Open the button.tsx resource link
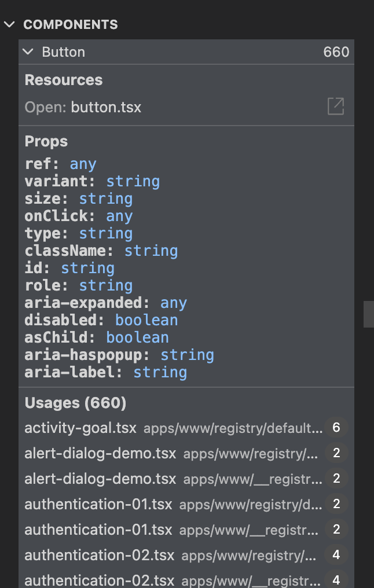This screenshot has height=588, width=374. click(106, 107)
